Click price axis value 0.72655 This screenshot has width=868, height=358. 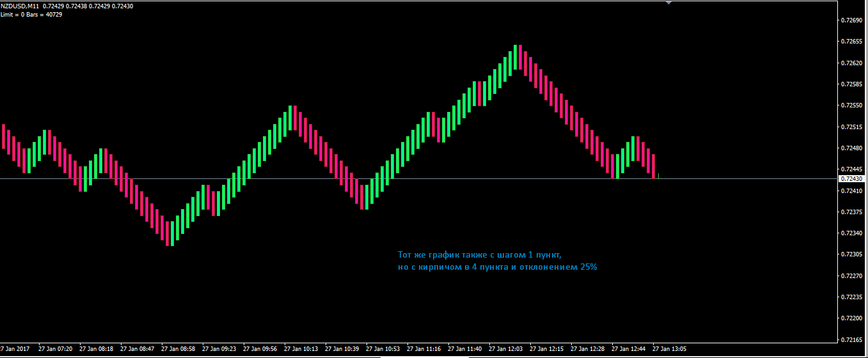tap(851, 42)
